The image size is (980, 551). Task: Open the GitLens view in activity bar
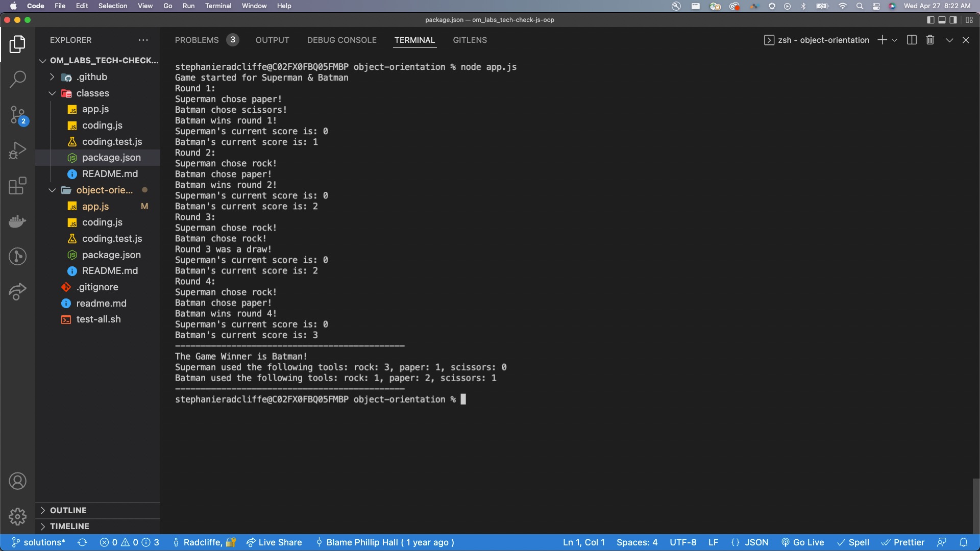17,256
